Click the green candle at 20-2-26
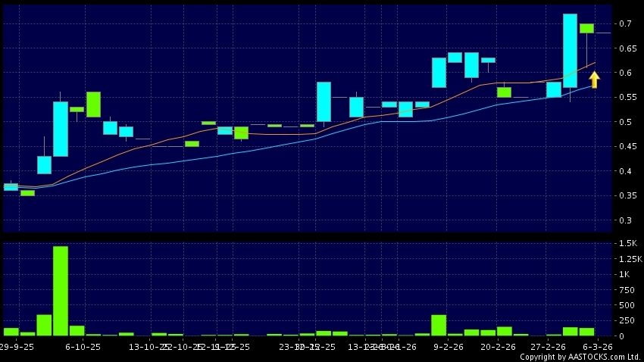The width and height of the screenshot is (644, 362). pyautogui.click(x=504, y=92)
